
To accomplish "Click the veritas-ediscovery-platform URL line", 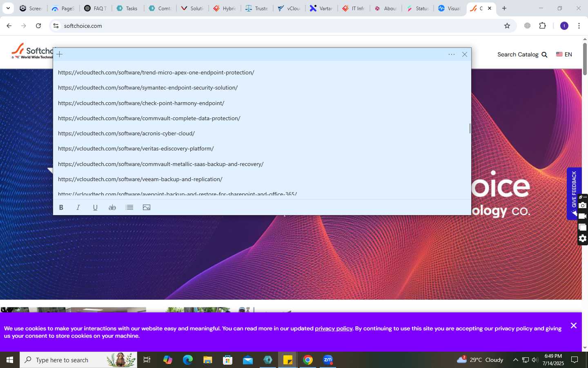I will coord(136,148).
